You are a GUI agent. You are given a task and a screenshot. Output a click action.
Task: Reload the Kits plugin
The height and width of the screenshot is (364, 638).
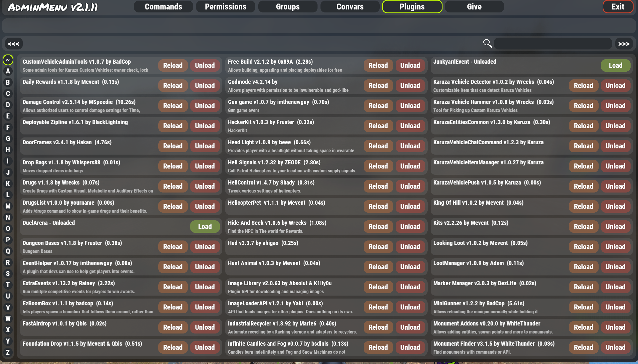pyautogui.click(x=583, y=227)
